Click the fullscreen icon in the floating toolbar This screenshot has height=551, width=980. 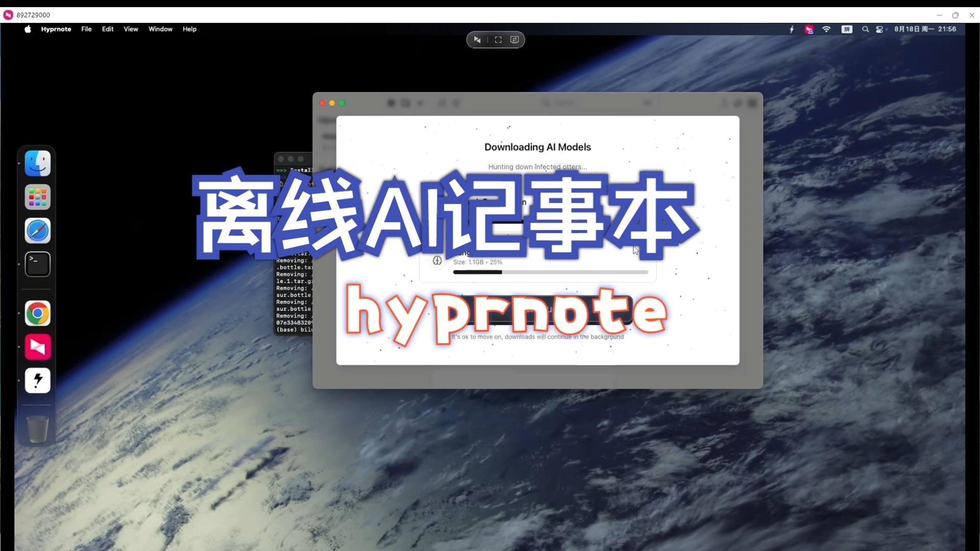498,40
